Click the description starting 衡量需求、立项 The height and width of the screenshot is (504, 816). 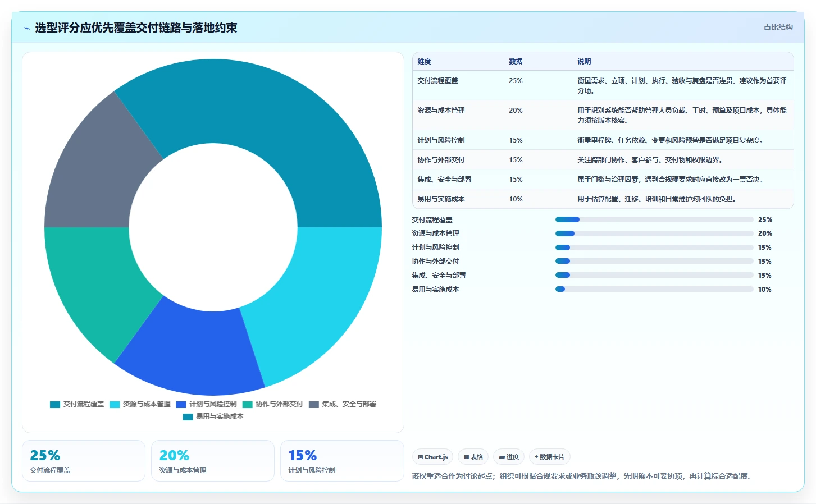pos(682,86)
